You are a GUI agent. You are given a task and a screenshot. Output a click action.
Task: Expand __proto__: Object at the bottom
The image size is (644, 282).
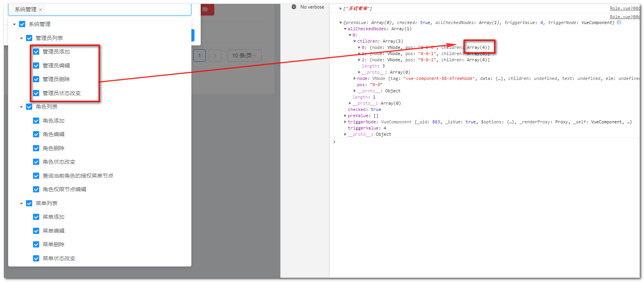[x=345, y=135]
